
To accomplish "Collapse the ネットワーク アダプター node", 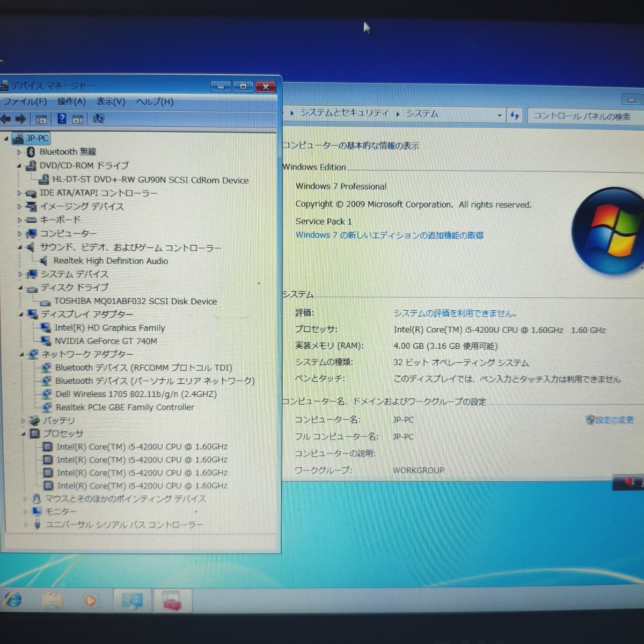I will click(x=21, y=355).
